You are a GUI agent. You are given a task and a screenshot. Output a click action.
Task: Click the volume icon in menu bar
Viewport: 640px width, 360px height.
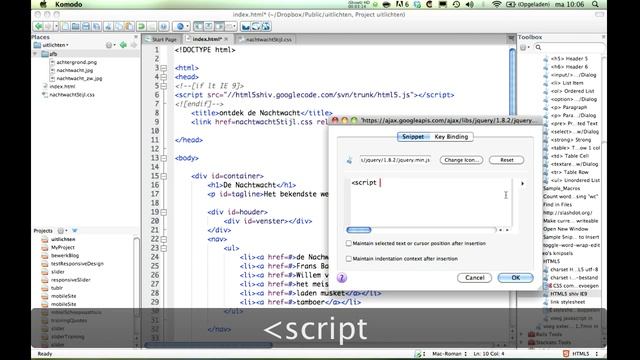click(469, 4)
